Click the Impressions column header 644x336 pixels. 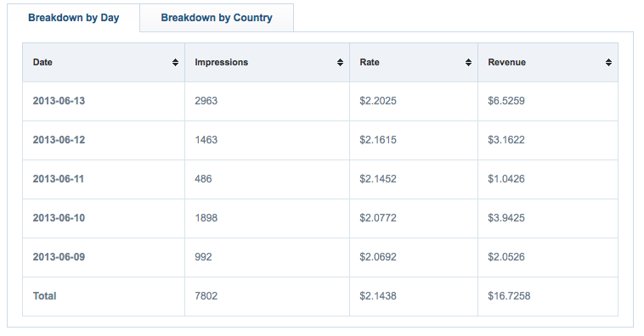tap(268, 62)
